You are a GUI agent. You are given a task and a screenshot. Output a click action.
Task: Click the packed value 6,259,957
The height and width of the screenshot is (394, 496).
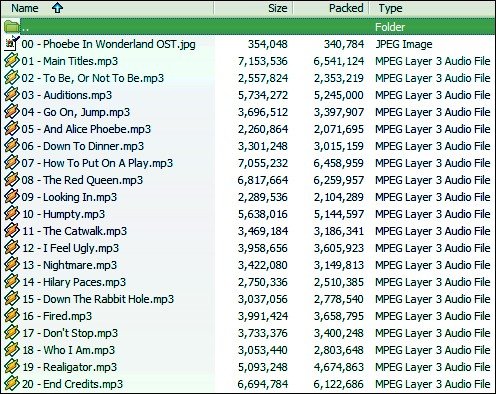tap(339, 180)
